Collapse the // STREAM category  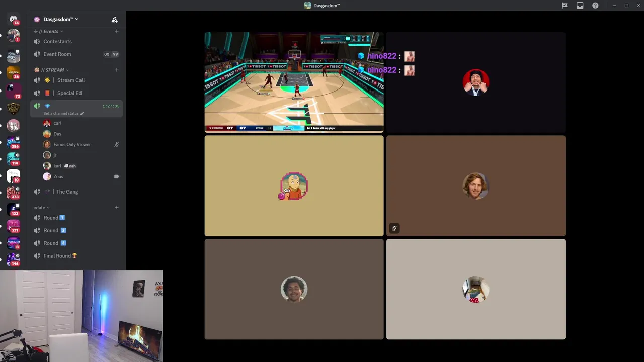pyautogui.click(x=51, y=70)
